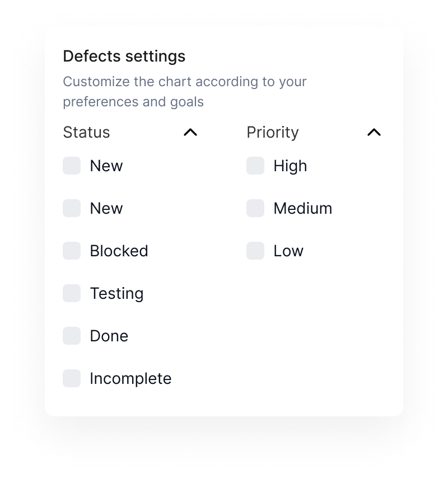Check the Done status checkbox

[x=72, y=335]
